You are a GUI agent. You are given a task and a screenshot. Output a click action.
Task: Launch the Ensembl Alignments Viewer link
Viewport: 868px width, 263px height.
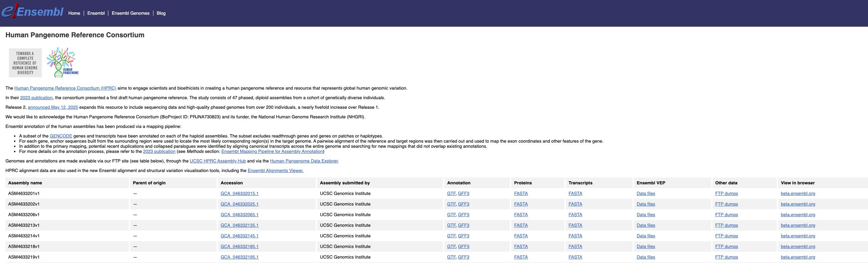[x=275, y=171]
